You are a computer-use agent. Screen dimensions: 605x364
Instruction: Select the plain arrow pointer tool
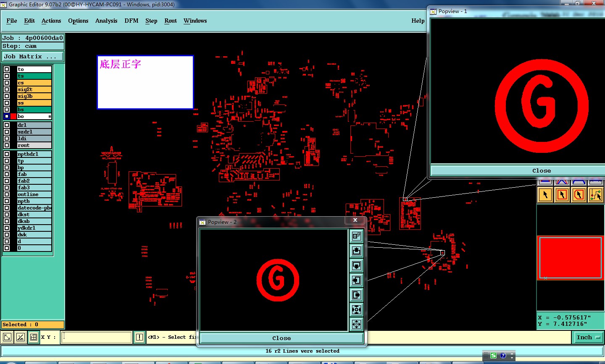(x=545, y=195)
